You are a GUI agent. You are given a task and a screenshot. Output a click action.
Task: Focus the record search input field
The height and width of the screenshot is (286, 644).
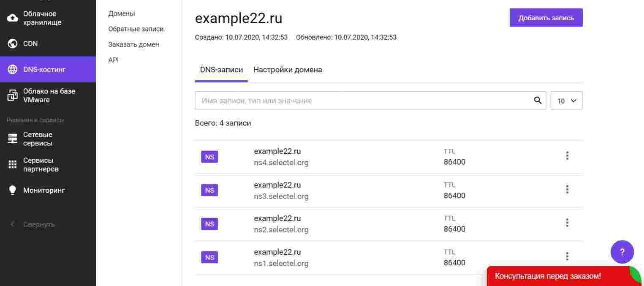(363, 101)
